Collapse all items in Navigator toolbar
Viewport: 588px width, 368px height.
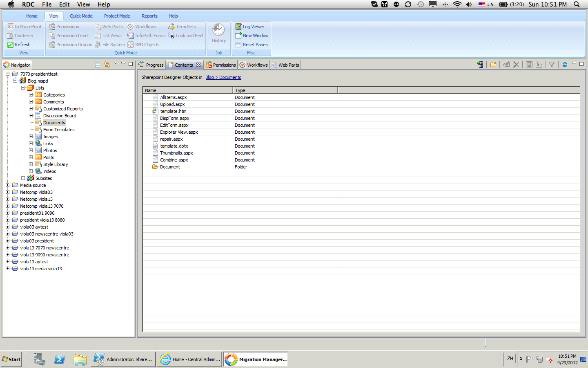98,65
